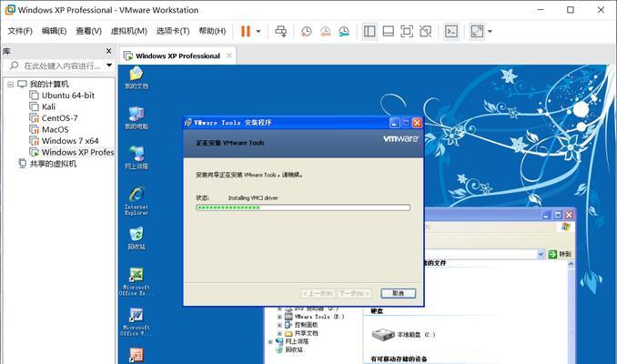
Task: Click 取消 in the VMware Tools installer
Action: pyautogui.click(x=399, y=294)
